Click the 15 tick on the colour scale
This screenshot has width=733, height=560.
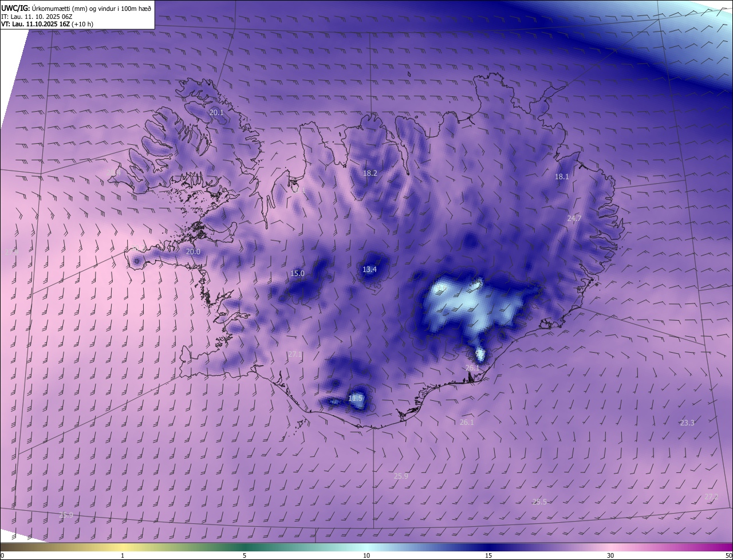pyautogui.click(x=488, y=555)
